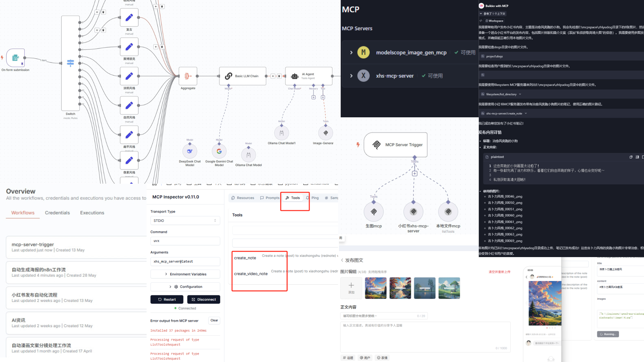The image size is (644, 362).
Task: Expand the Environment Variables section
Action: [x=185, y=274]
